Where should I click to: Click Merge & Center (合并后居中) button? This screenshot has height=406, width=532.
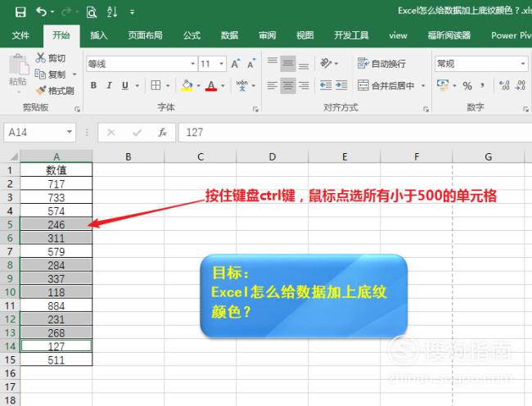coord(386,85)
